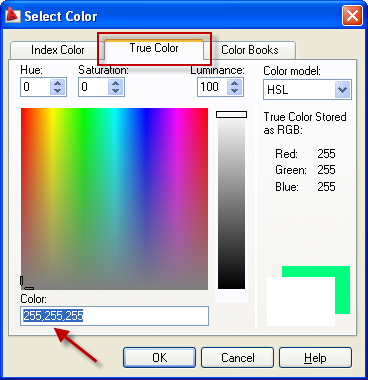368x380 pixels.
Task: Switch to the Index Color tab
Action: (57, 50)
